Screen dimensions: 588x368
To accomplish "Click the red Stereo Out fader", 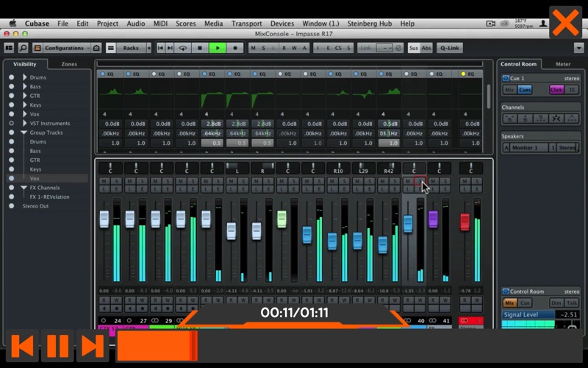I will [465, 222].
